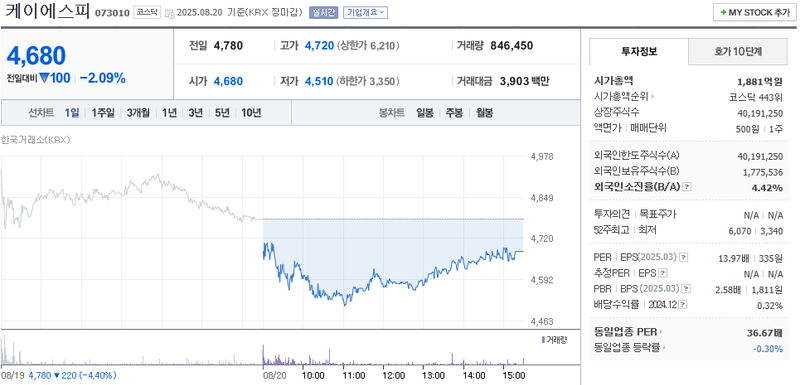Click the 14:00 time axis label

[x=474, y=375]
